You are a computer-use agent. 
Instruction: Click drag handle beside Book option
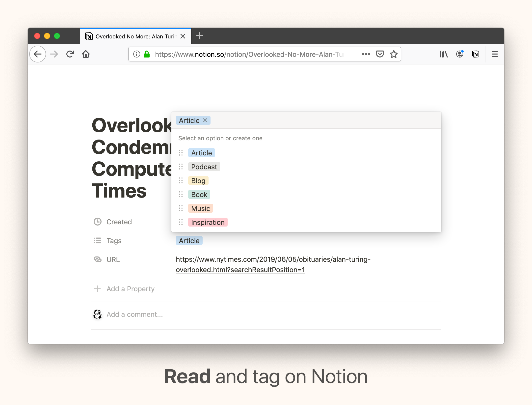coord(181,194)
